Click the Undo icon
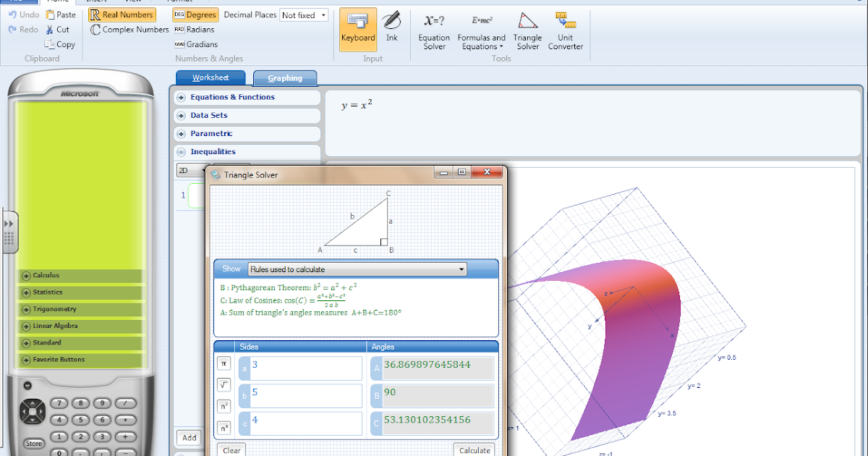Screen dimensions: 868x456 click(x=13, y=14)
